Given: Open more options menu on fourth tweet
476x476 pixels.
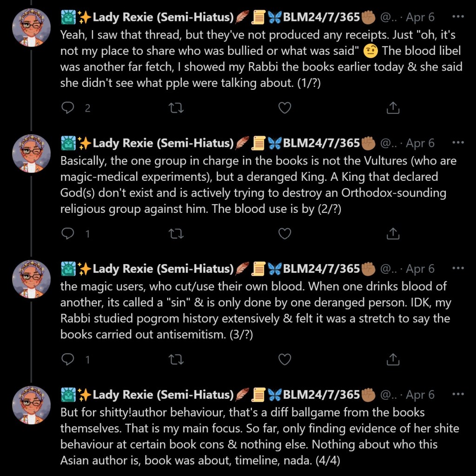Looking at the screenshot, I should coord(458,394).
